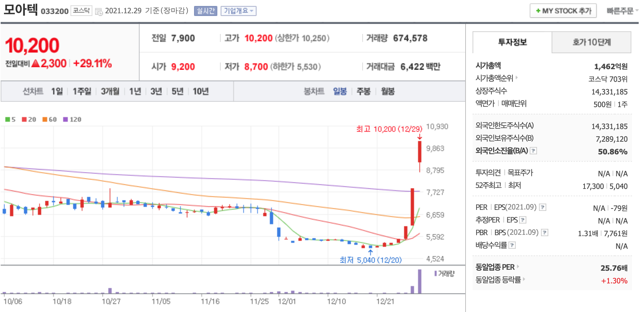644x312 pixels.
Task: Select the 주봉 candle chart
Action: pos(363,91)
